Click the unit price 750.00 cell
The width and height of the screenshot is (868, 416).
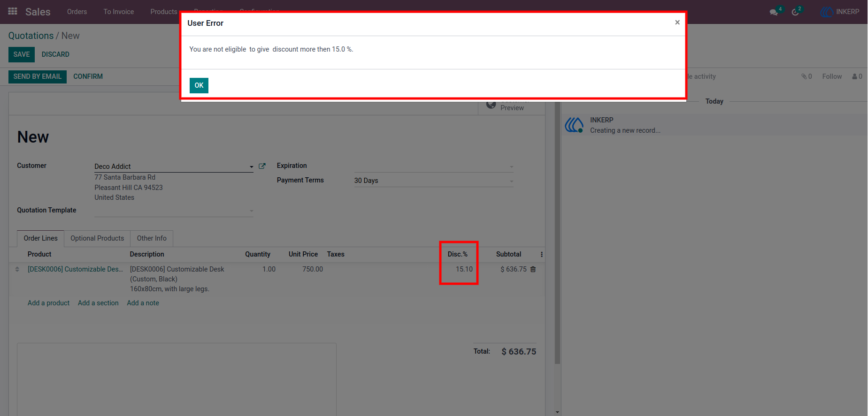click(313, 269)
